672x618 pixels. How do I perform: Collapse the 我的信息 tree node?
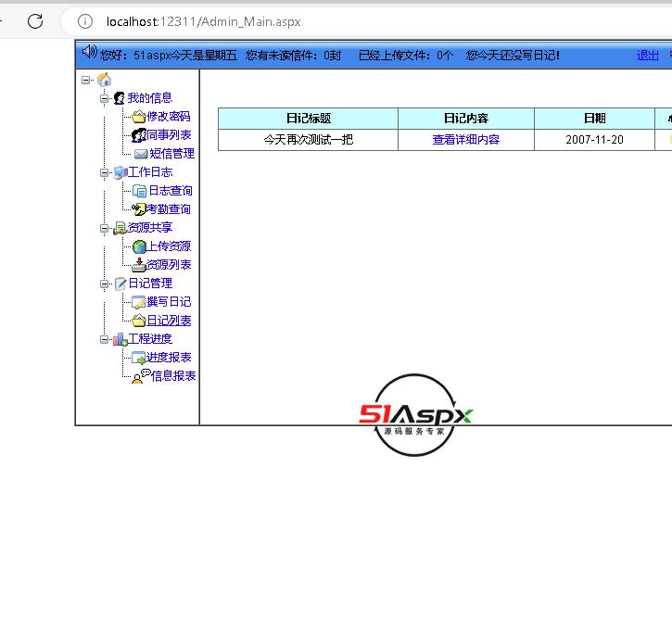coord(105,98)
